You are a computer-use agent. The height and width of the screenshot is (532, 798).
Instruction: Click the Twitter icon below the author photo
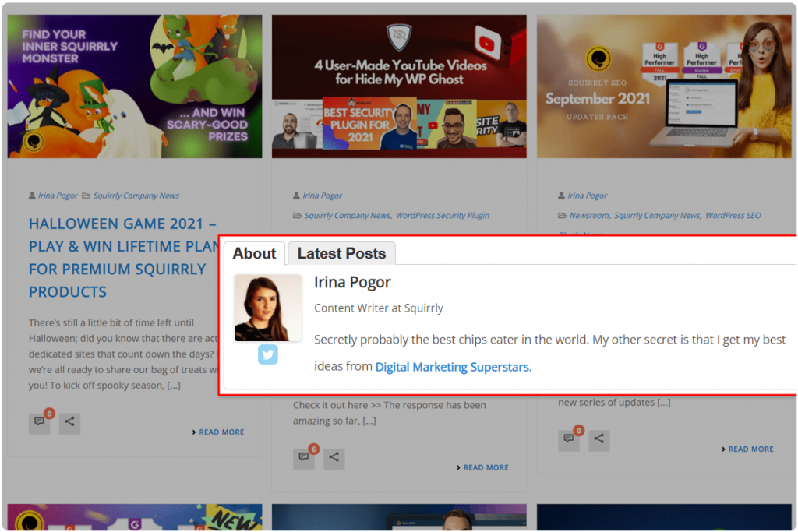tap(268, 355)
